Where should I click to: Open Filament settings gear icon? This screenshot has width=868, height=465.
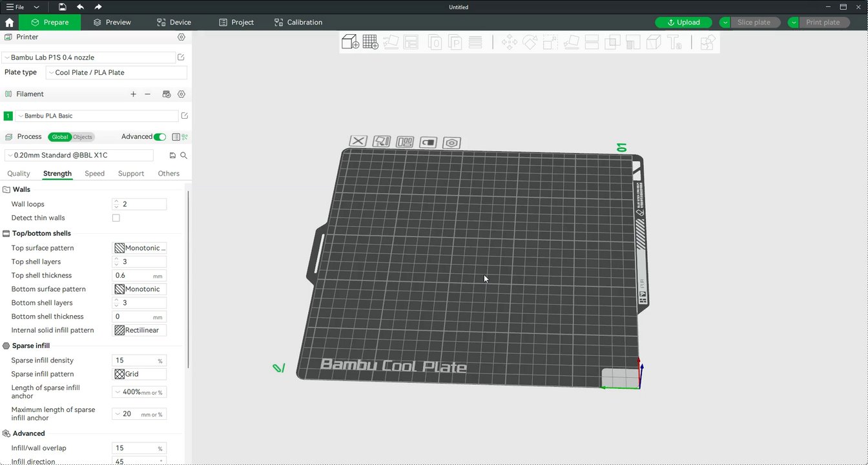[181, 94]
